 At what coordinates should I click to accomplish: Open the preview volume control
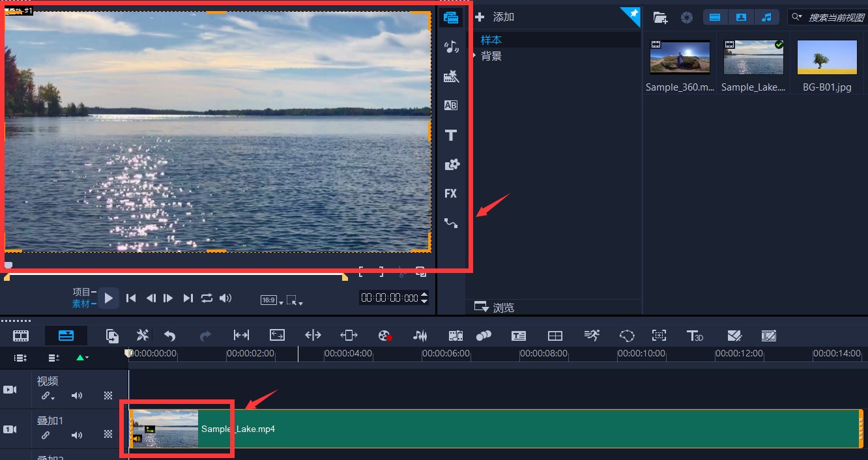tap(225, 298)
